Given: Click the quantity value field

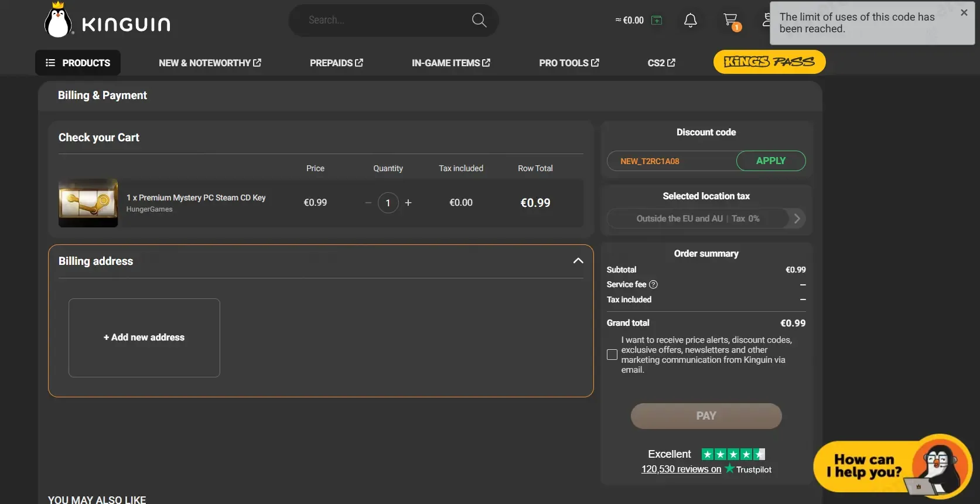Looking at the screenshot, I should point(388,203).
